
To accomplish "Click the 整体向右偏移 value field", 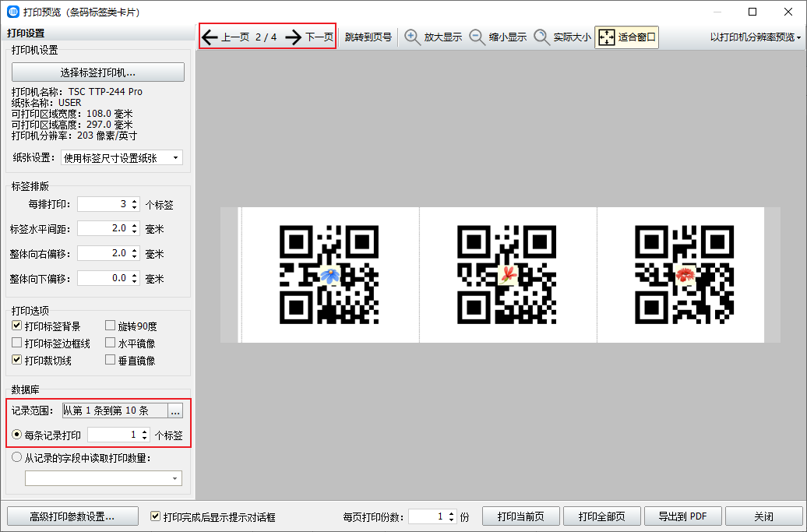I will pyautogui.click(x=103, y=254).
